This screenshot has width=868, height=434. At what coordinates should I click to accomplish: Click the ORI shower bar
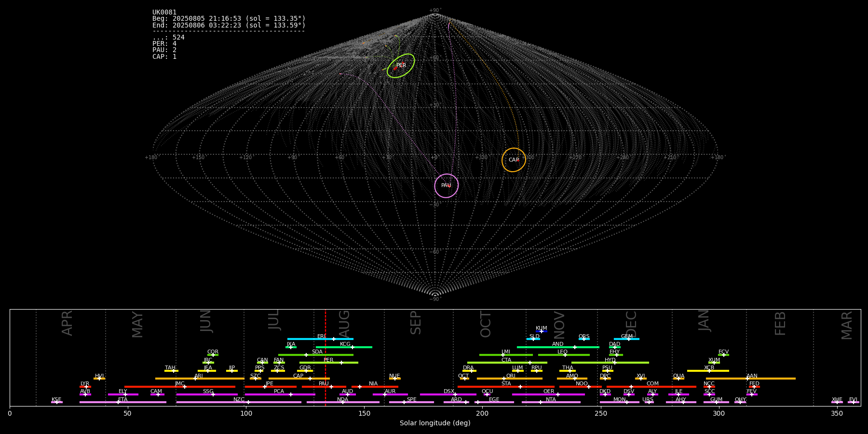pyautogui.click(x=510, y=379)
